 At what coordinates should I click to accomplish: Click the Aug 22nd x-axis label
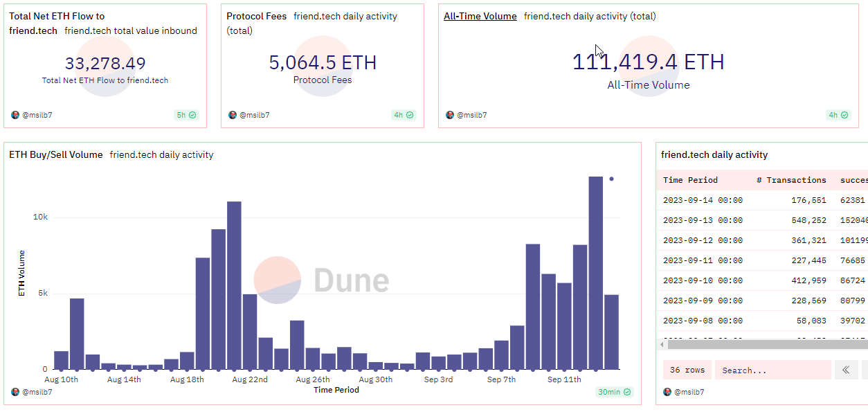(249, 379)
